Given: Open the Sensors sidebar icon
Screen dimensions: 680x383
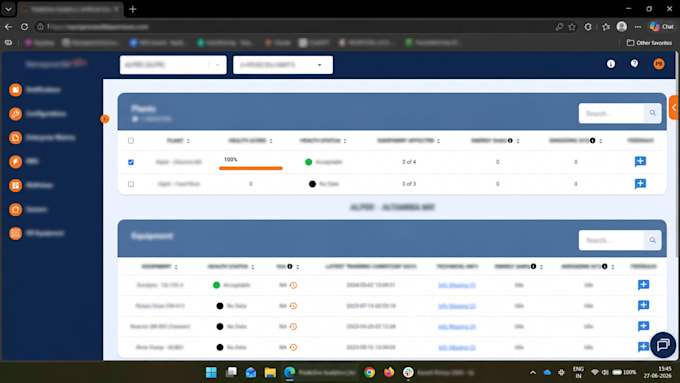Looking at the screenshot, I should [x=16, y=210].
